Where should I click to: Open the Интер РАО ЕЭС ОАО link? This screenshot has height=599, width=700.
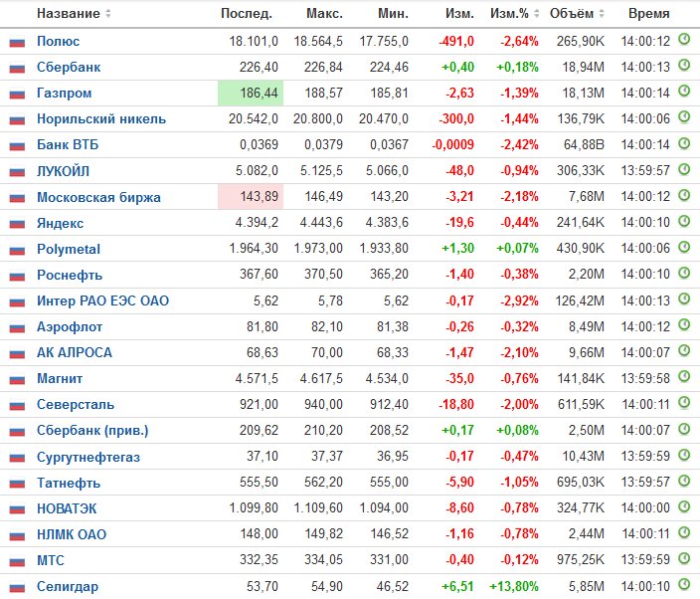coord(102,300)
